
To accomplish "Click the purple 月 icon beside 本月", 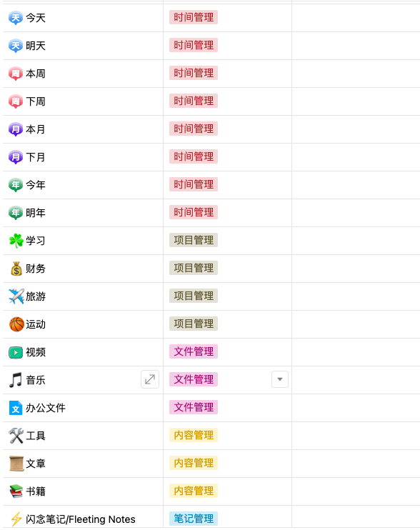I will tap(16, 129).
